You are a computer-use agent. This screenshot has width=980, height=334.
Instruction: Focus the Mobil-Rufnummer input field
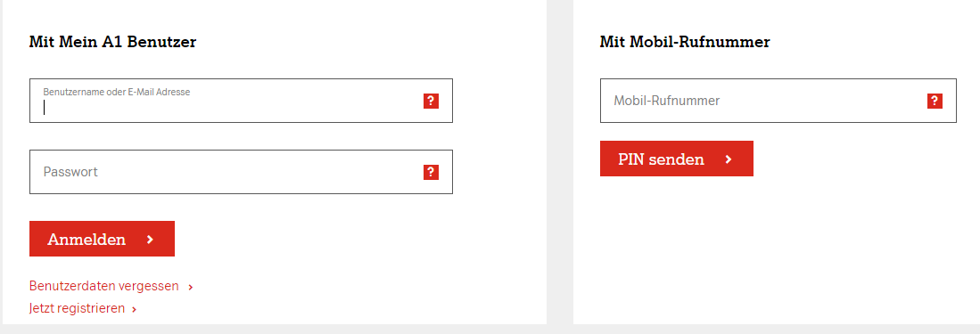pos(778,101)
